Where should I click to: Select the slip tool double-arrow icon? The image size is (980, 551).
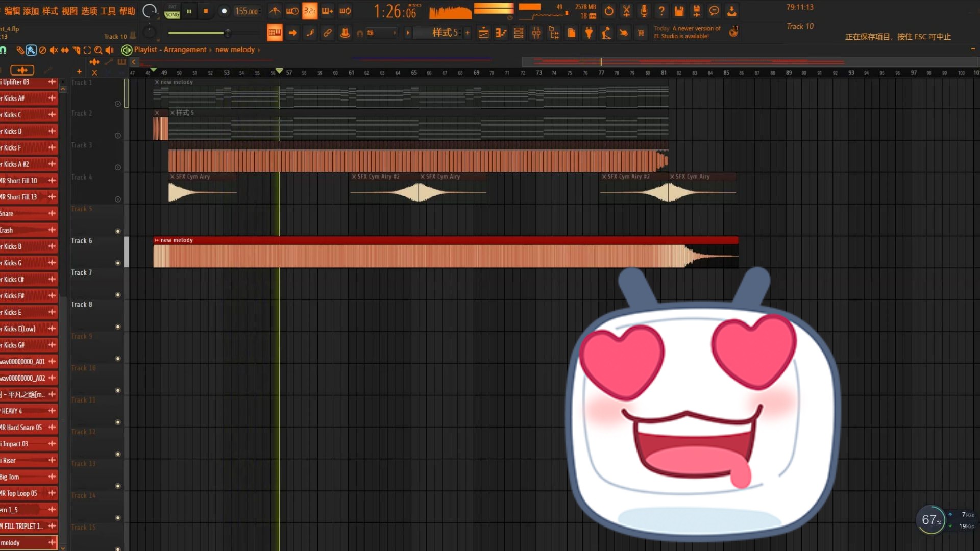point(65,50)
